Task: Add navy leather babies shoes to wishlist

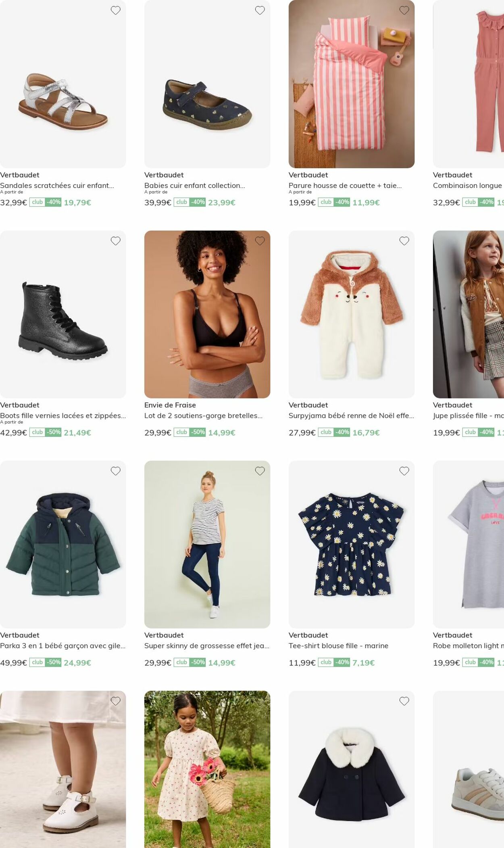Action: (260, 10)
